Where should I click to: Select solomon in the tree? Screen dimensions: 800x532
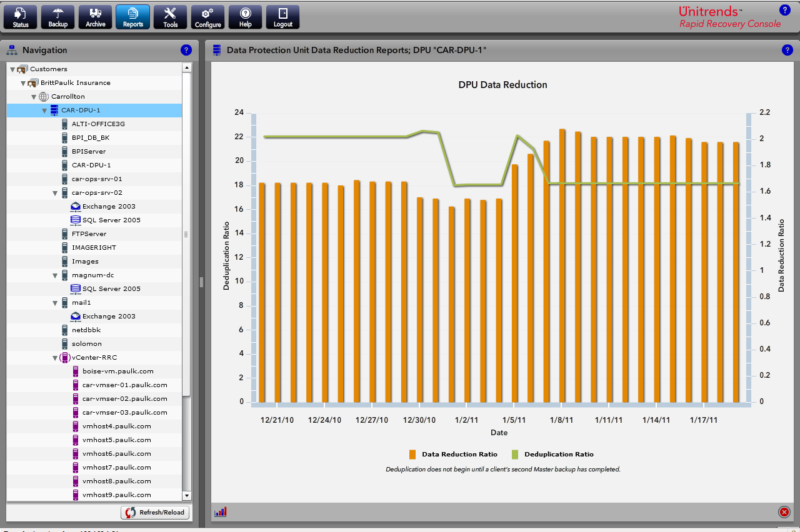[x=87, y=344]
